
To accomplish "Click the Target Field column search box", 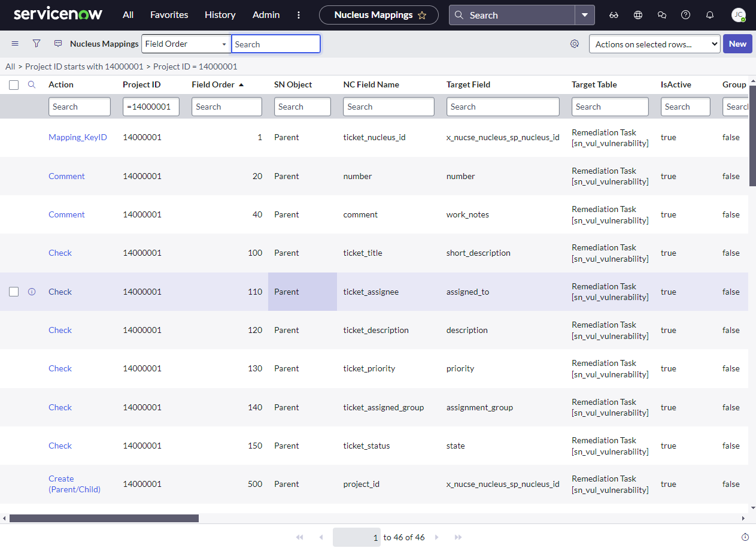I will click(x=503, y=107).
